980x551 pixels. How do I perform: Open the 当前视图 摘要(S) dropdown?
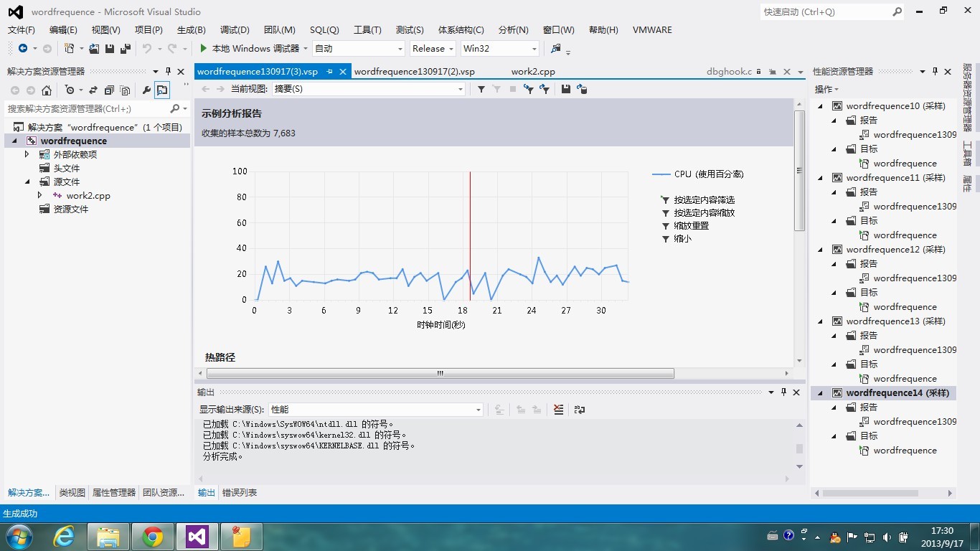coord(369,89)
